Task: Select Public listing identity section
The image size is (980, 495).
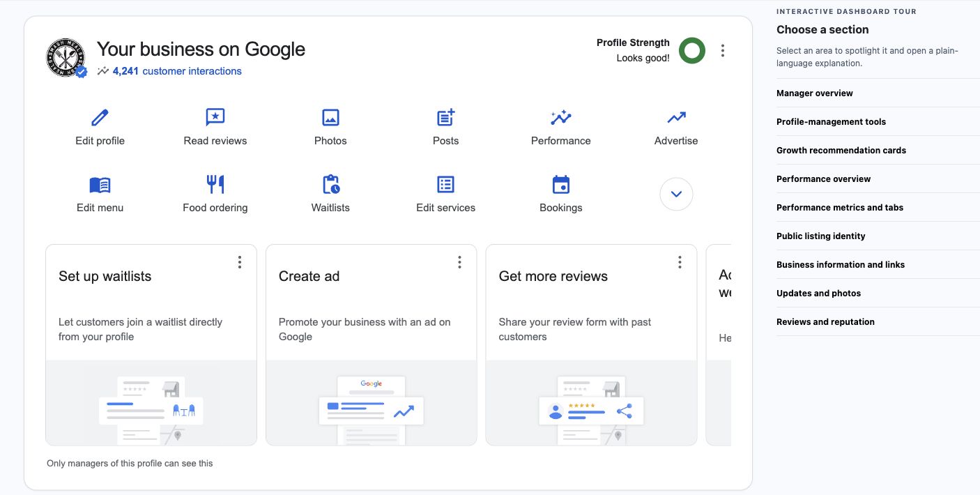Action: [878, 236]
